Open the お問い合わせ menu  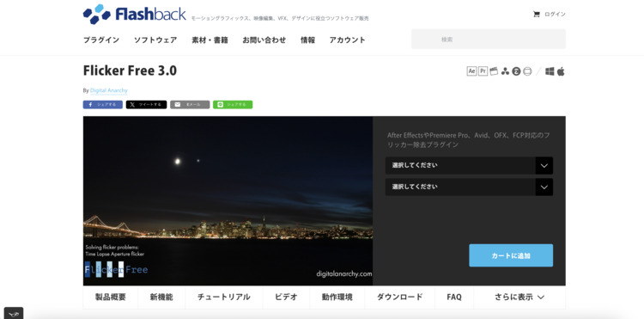tap(264, 40)
